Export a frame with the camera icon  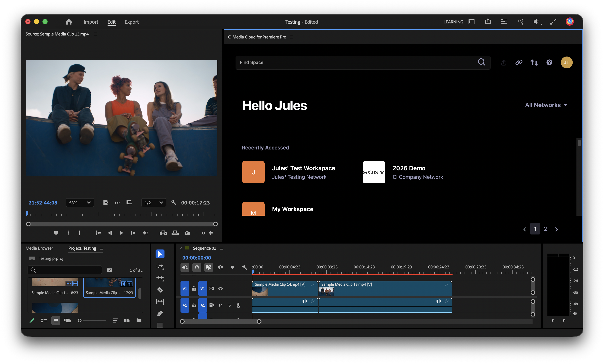pyautogui.click(x=187, y=233)
